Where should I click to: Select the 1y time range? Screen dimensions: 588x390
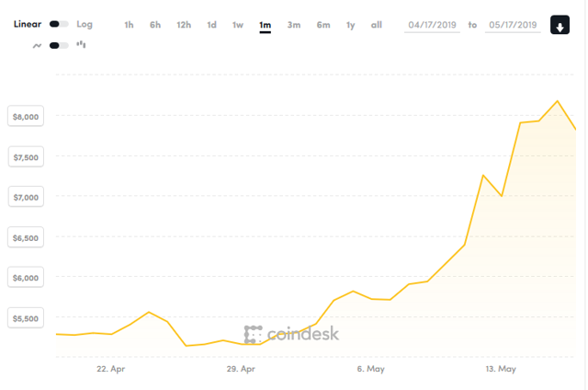pos(351,25)
